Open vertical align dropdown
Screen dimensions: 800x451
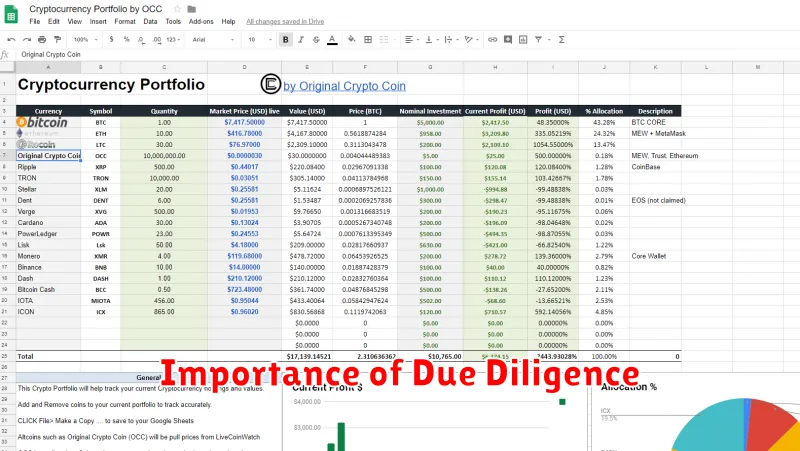pyautogui.click(x=431, y=39)
